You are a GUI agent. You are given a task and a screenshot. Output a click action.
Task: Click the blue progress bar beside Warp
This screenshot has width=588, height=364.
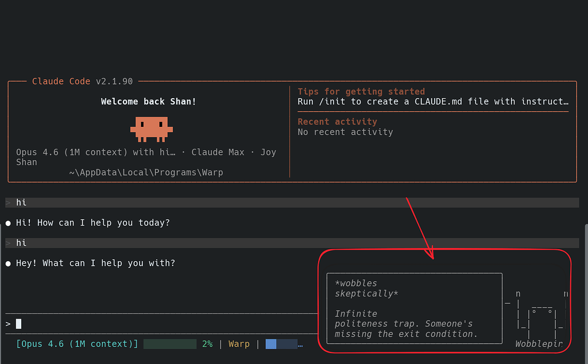(x=281, y=344)
